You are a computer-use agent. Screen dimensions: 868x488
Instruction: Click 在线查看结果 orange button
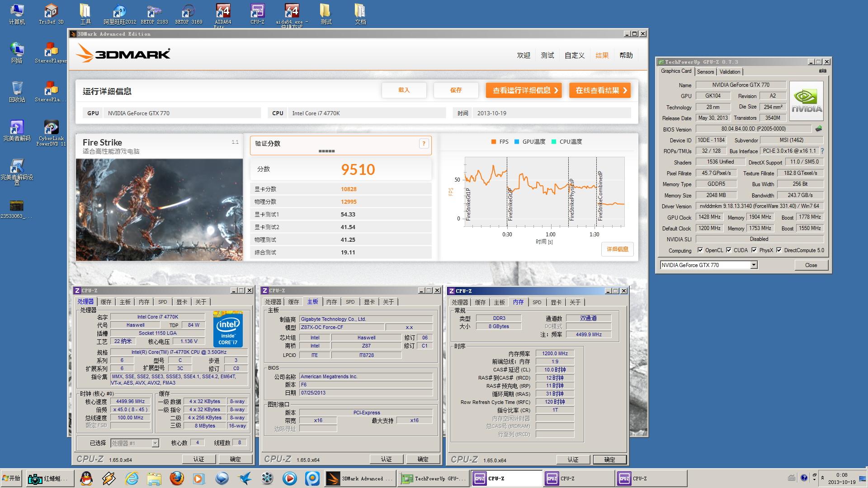point(600,90)
